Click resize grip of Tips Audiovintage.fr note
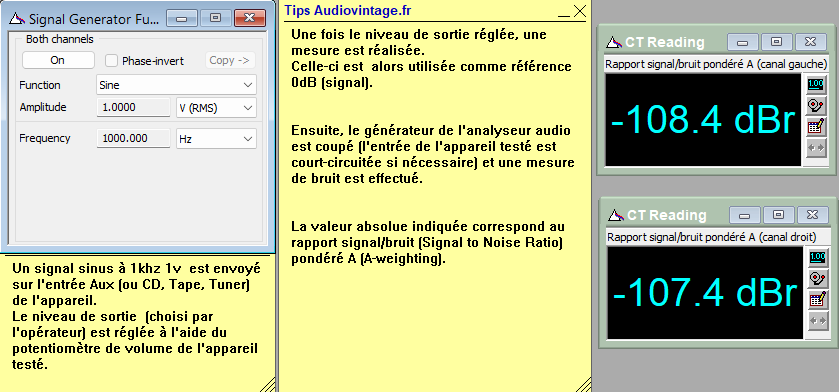Viewport: 839px width, 392px height. [x=583, y=385]
